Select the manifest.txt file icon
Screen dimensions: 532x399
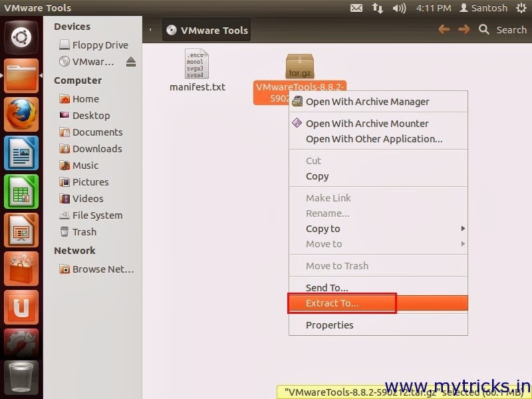196,64
